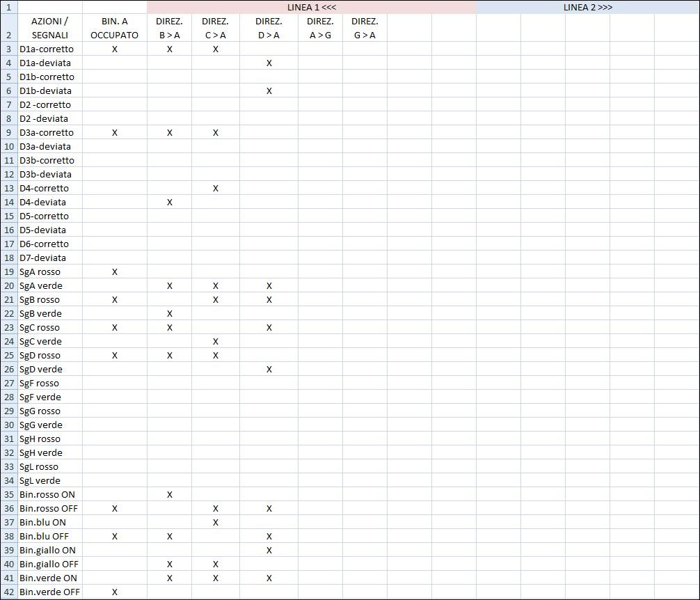Select the Bin.verde OFF label cell
Image resolution: width=700 pixels, height=600 pixels.
(x=49, y=592)
